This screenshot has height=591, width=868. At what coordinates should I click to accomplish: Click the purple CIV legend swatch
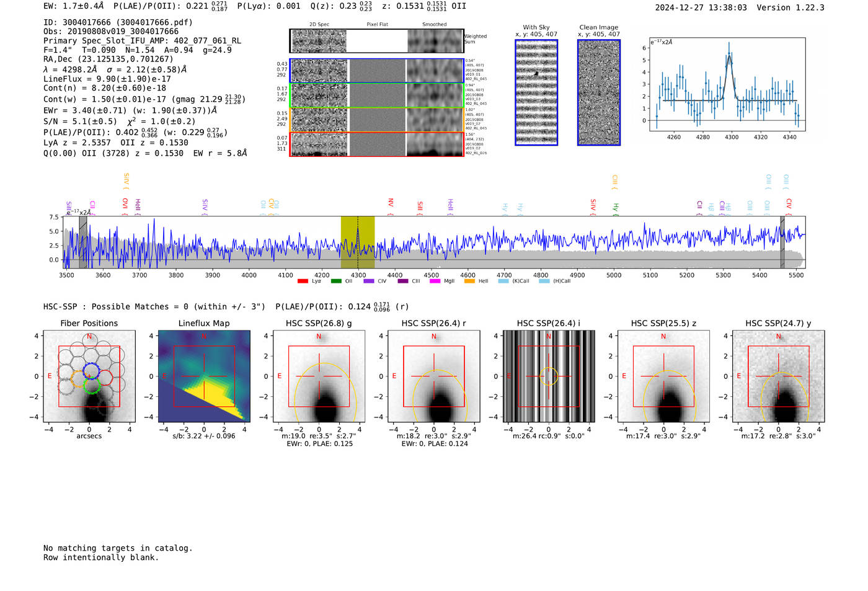tap(369, 282)
